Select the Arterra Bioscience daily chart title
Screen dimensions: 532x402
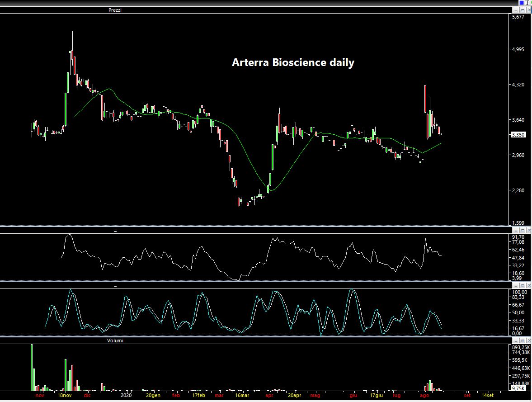293,62
